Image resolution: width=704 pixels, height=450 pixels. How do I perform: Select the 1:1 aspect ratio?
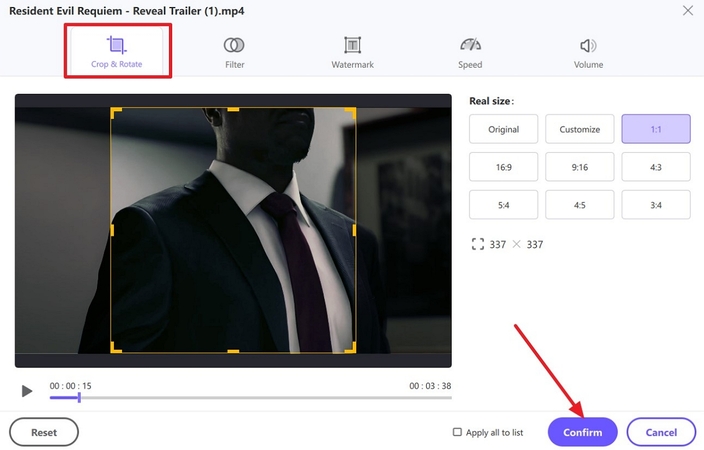tap(656, 129)
